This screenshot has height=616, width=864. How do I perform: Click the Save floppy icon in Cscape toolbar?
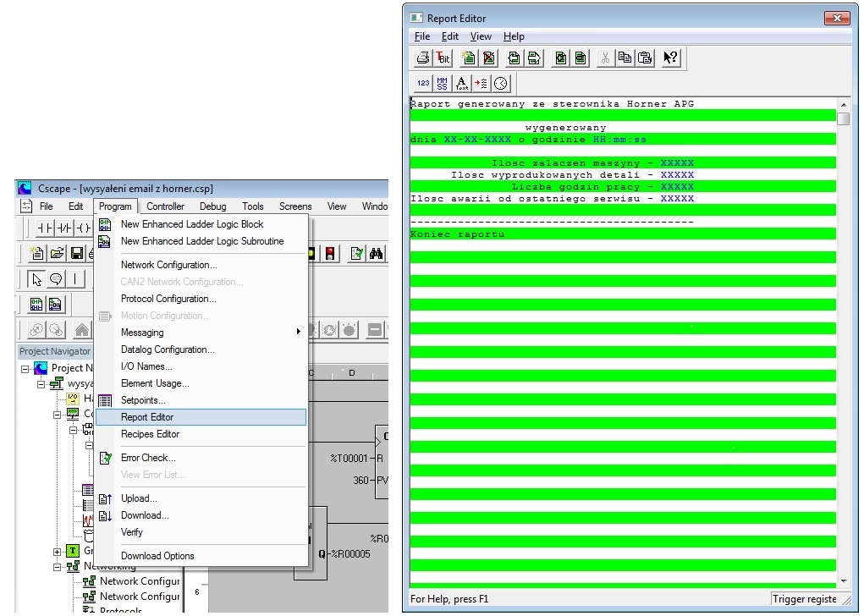point(77,254)
